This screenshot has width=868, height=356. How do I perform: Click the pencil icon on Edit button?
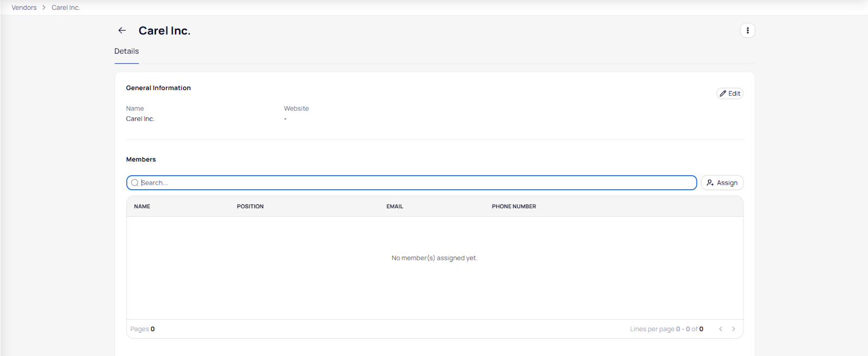[723, 94]
